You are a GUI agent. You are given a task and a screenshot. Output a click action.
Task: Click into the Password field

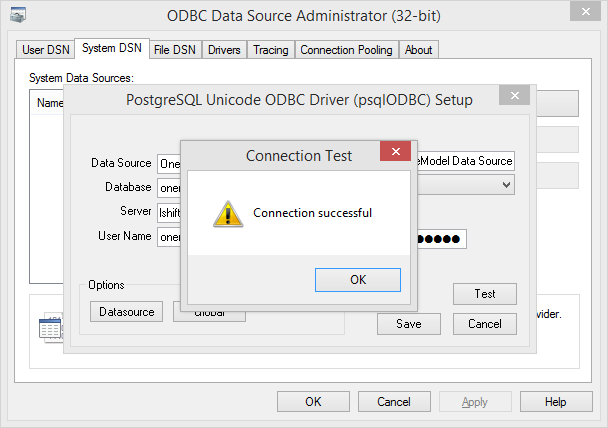[442, 239]
